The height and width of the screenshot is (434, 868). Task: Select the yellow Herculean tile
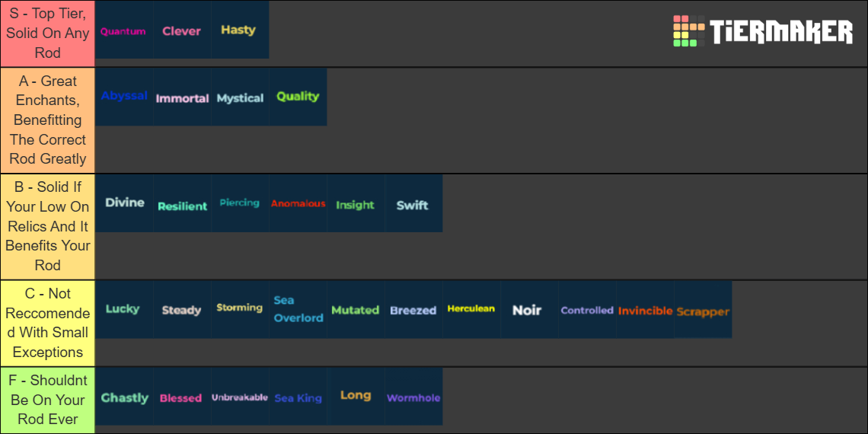point(471,309)
